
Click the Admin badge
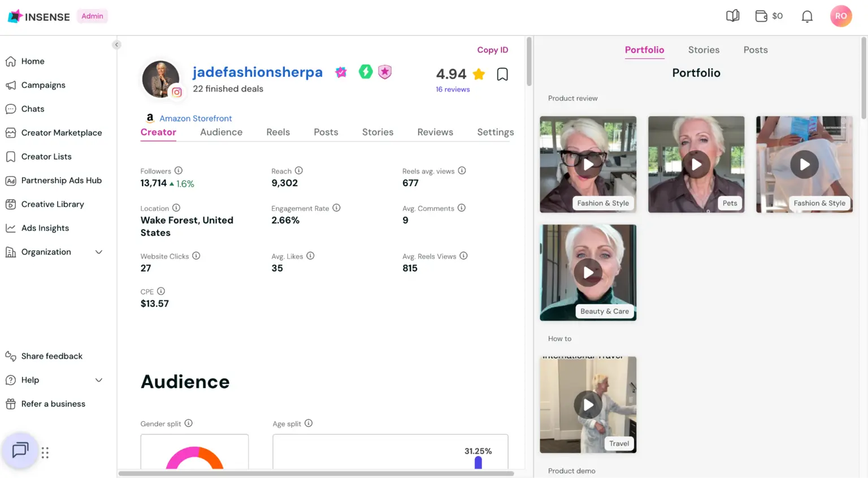click(x=92, y=16)
